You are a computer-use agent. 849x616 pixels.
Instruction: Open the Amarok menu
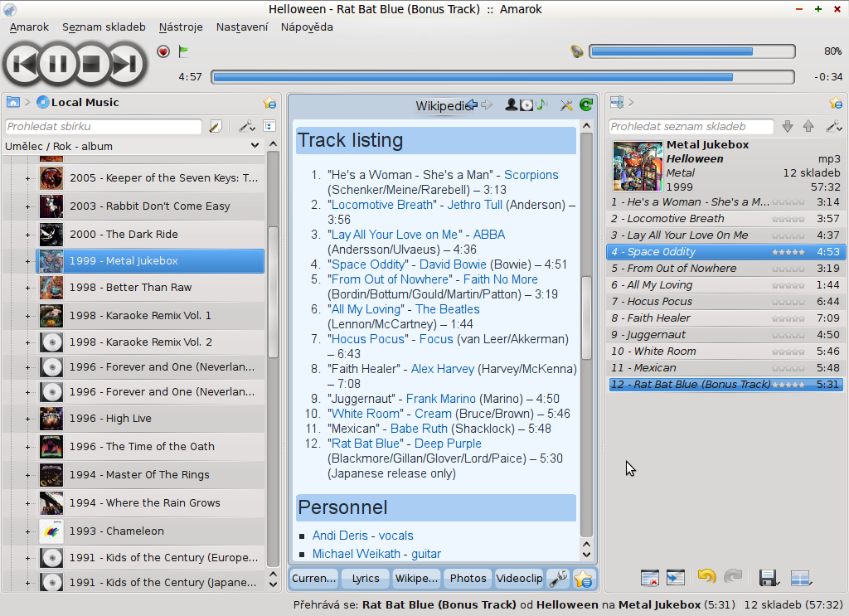click(x=29, y=27)
